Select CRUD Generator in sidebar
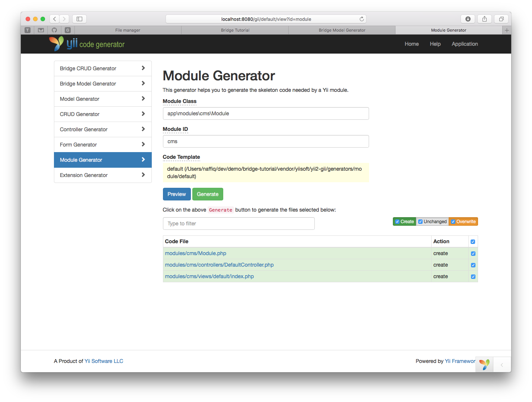532x402 pixels. 103,114
